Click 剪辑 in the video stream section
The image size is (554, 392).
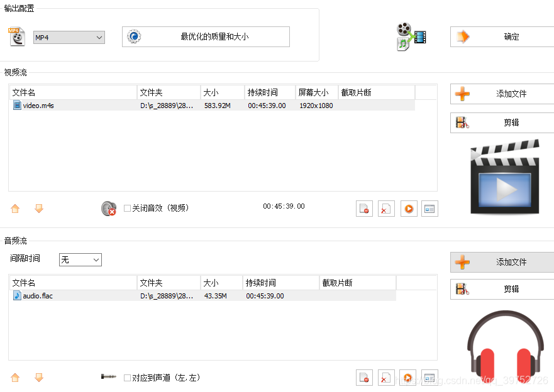502,122
